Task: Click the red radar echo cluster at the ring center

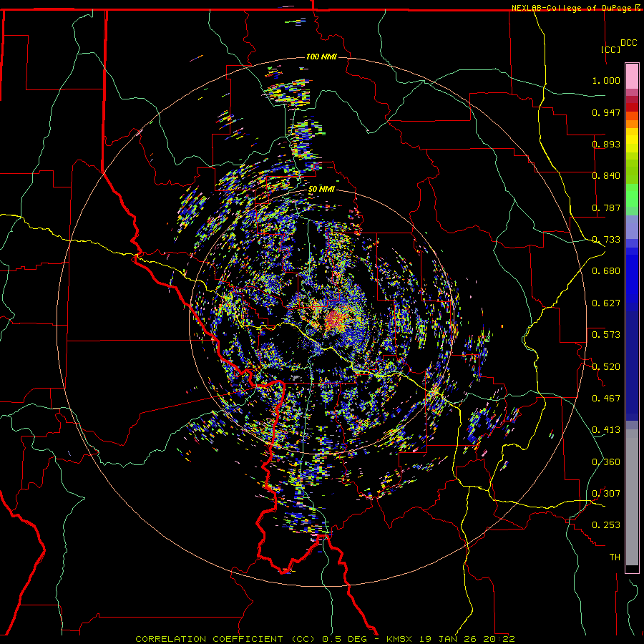Action: pyautogui.click(x=336, y=318)
